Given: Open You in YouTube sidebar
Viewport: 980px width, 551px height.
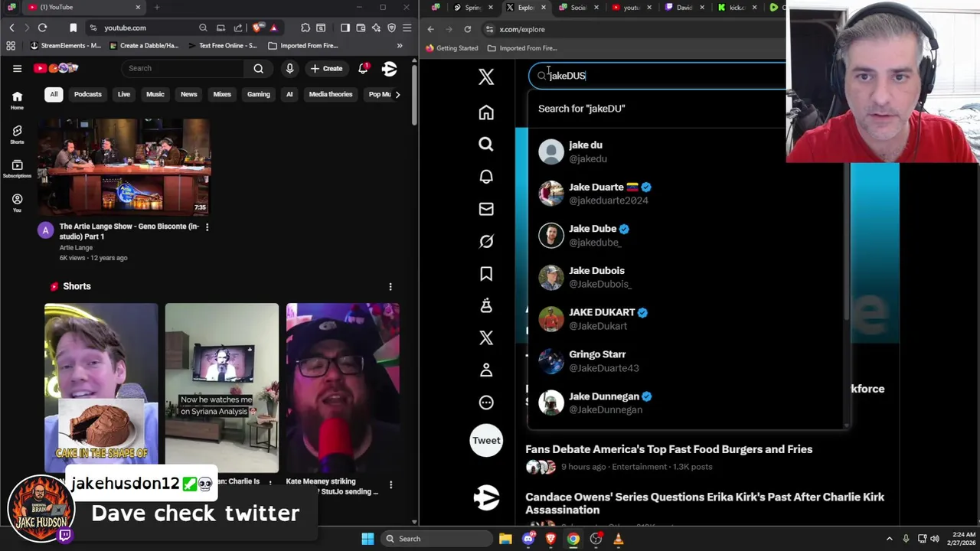Looking at the screenshot, I should tap(17, 202).
